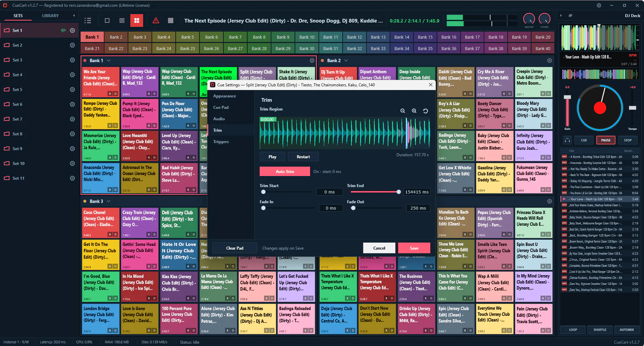Image resolution: width=644 pixels, height=346 pixels.
Task: Open Set 10 settings gear
Action: 72,163
